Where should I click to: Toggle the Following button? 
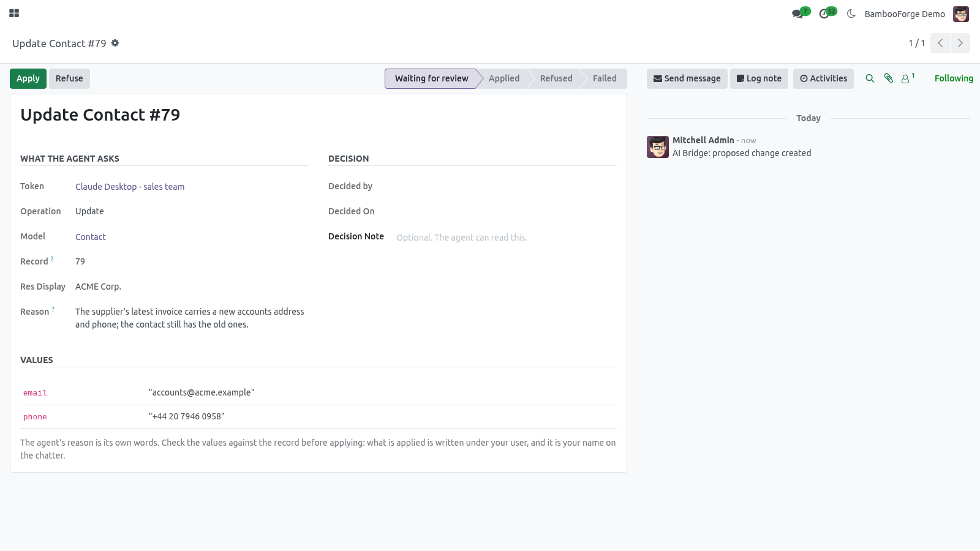tap(954, 78)
